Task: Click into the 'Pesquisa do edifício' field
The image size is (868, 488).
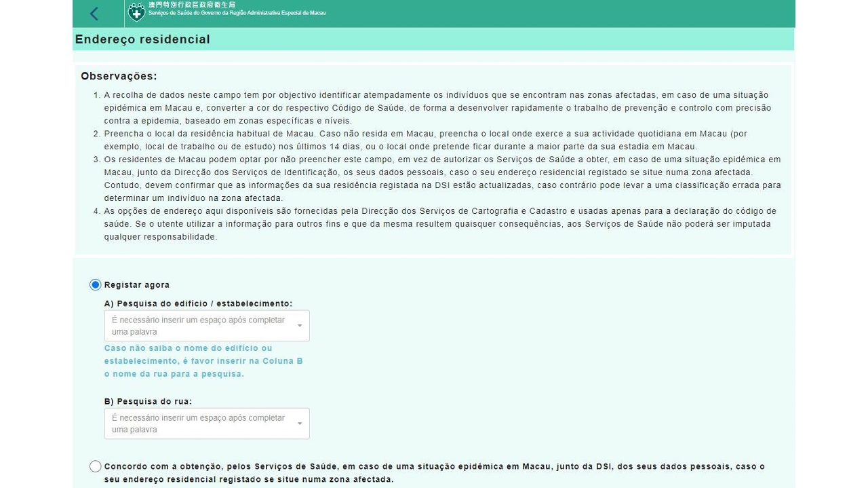Action: coord(207,326)
